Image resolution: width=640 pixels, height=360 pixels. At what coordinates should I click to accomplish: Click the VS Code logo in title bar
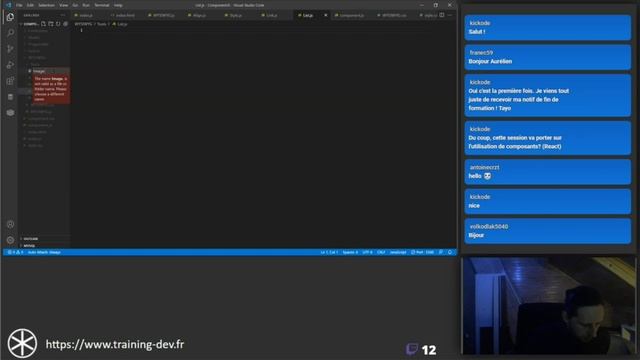click(8, 5)
